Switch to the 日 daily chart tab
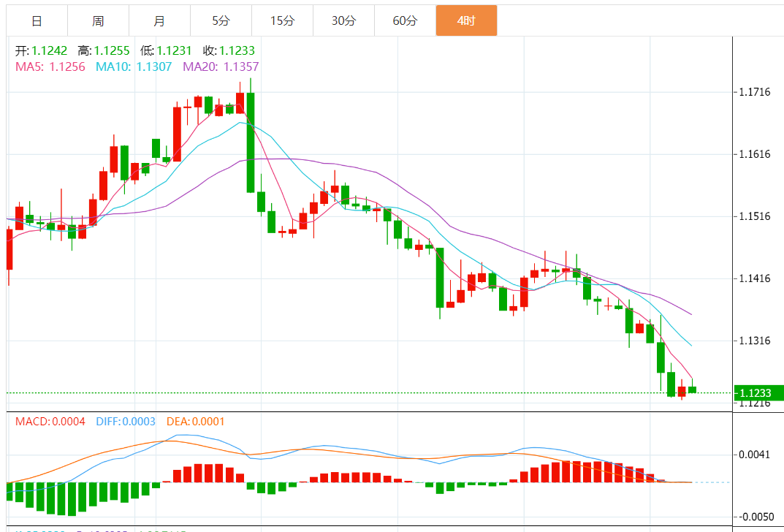Image resolution: width=784 pixels, height=532 pixels. (x=37, y=20)
